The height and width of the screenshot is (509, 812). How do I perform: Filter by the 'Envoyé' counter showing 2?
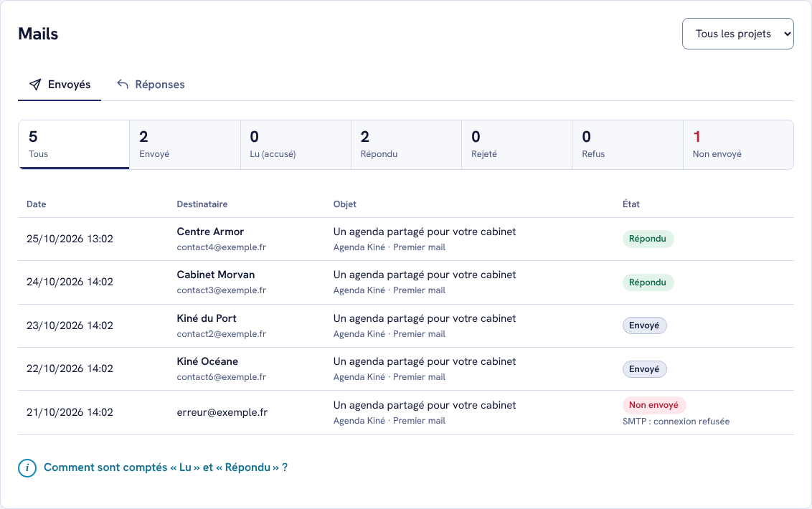[185, 145]
